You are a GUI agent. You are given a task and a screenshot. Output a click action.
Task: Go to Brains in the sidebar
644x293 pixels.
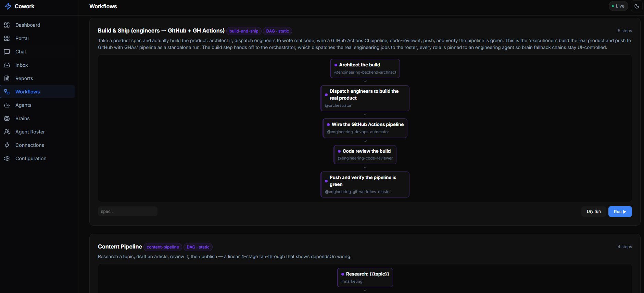point(38,118)
